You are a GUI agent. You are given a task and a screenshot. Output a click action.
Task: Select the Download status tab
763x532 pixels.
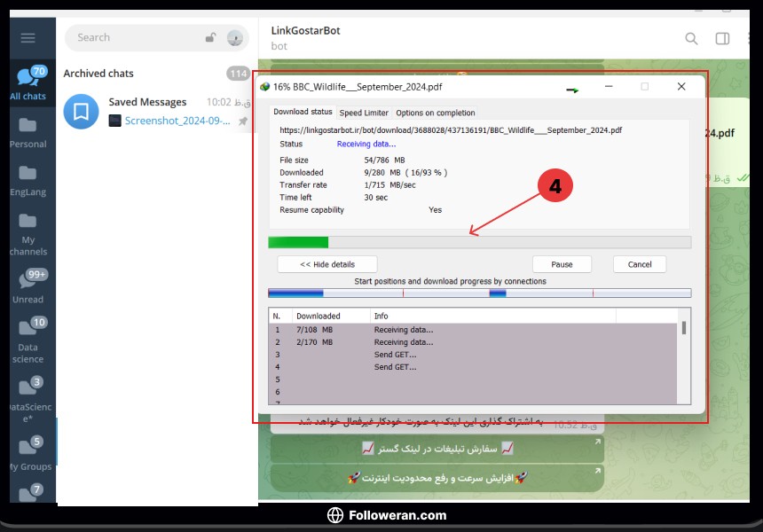click(303, 112)
